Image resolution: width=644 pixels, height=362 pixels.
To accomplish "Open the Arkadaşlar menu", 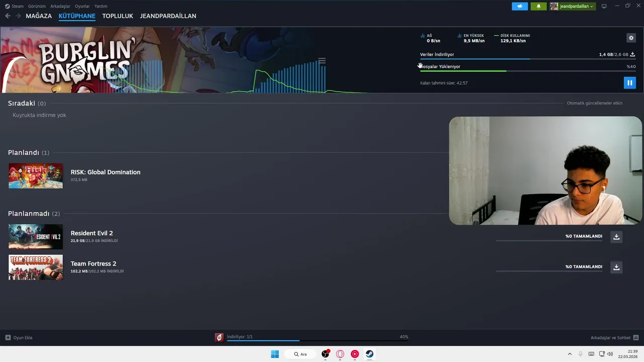I will point(60,6).
